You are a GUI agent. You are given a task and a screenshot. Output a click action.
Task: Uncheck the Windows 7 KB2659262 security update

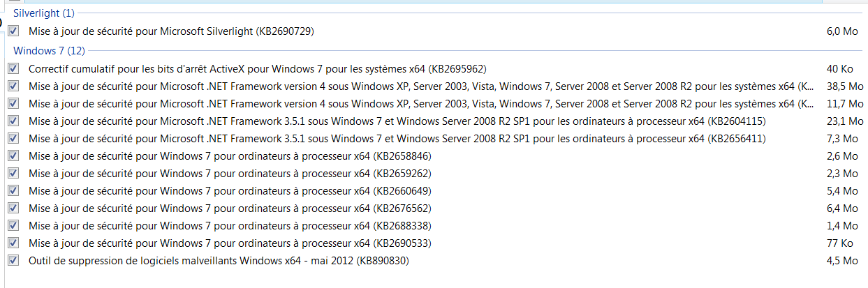(x=13, y=173)
